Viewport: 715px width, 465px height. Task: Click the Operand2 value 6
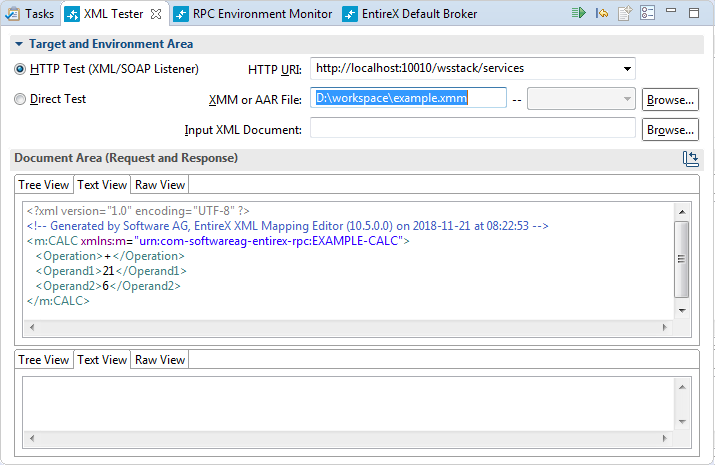click(106, 286)
